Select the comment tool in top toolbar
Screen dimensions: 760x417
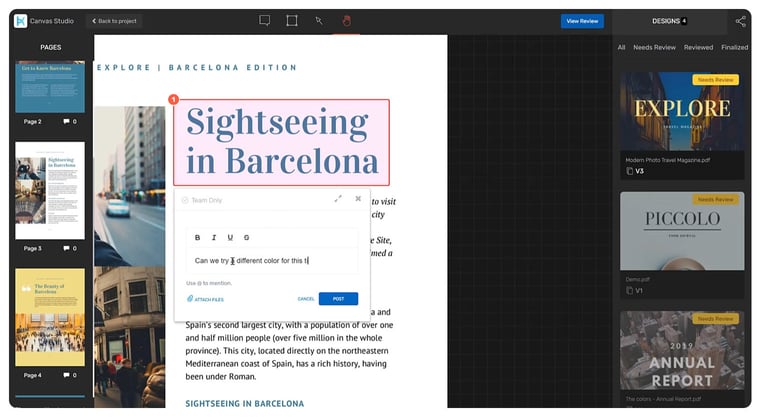tap(265, 20)
